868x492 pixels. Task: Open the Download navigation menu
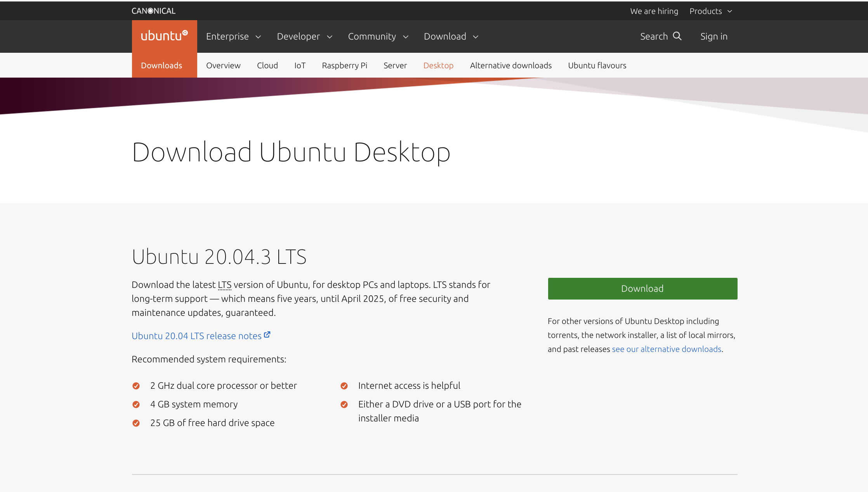coord(451,36)
